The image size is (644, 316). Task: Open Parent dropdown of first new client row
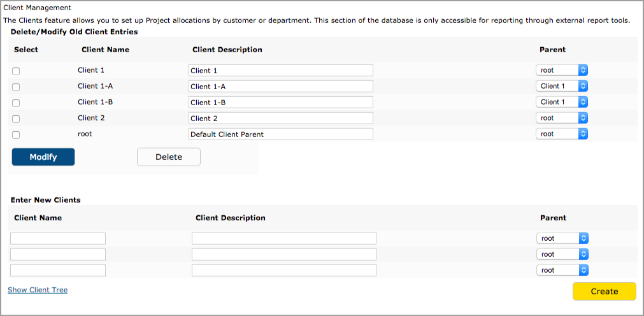click(562, 238)
